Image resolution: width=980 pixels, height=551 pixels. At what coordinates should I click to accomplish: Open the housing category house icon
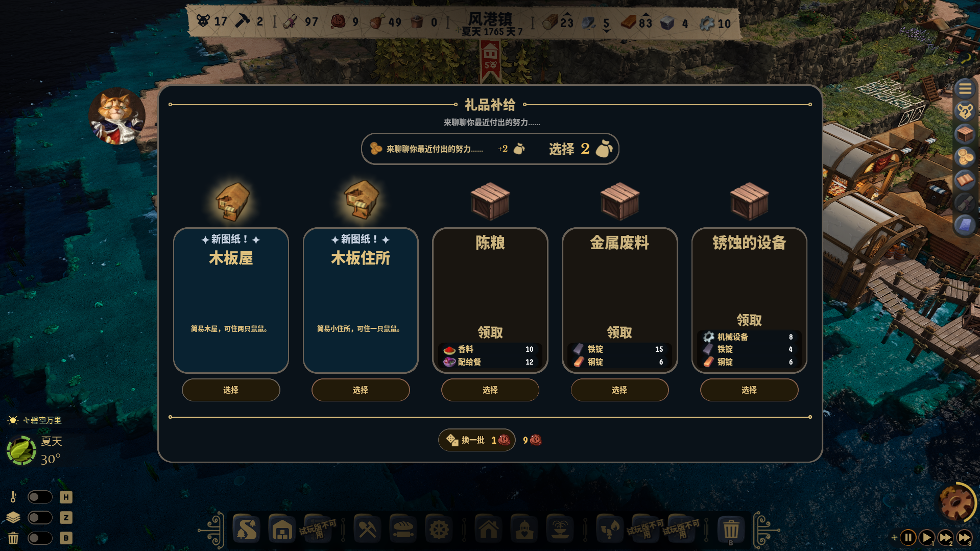(x=489, y=530)
